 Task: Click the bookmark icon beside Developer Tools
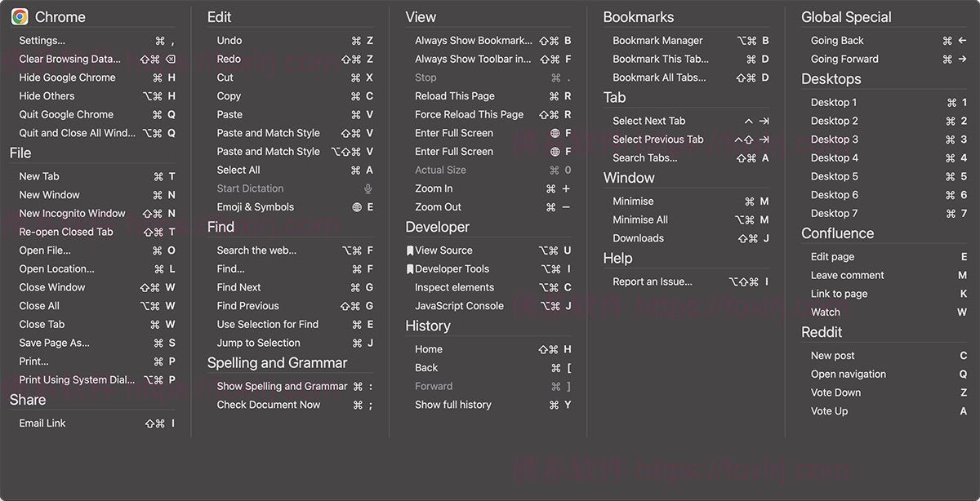pos(410,269)
